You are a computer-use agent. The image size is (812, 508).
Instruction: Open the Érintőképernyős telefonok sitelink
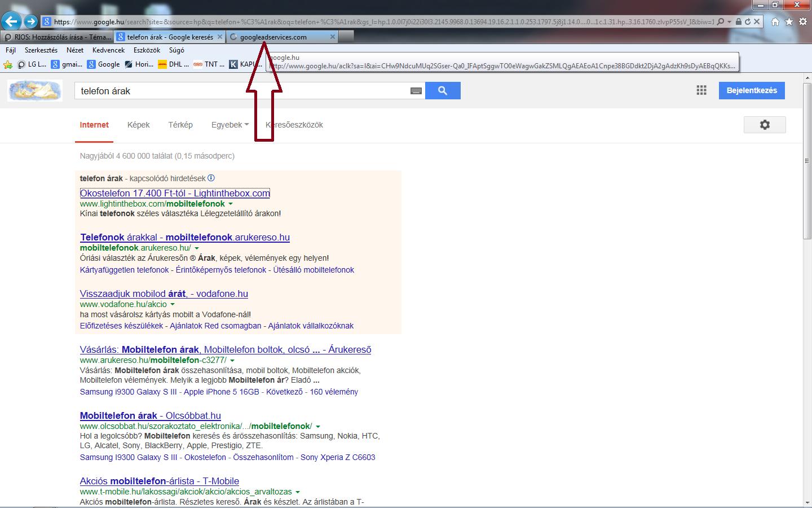tap(221, 270)
